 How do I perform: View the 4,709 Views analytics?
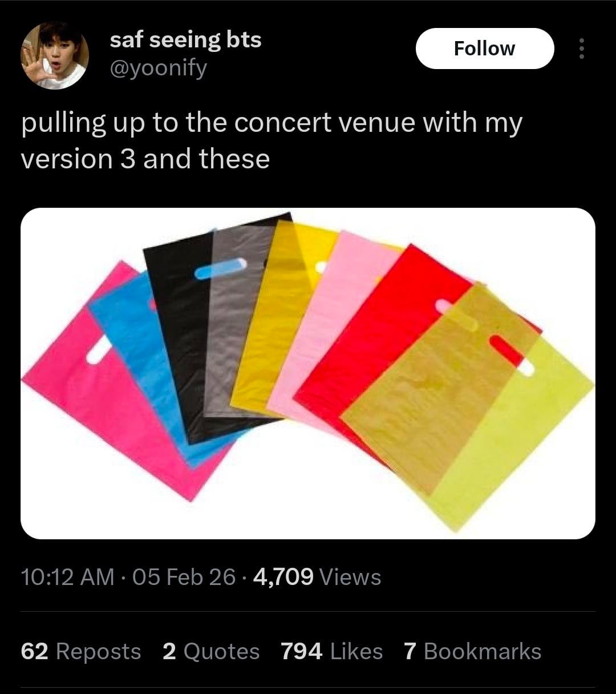coord(317,576)
